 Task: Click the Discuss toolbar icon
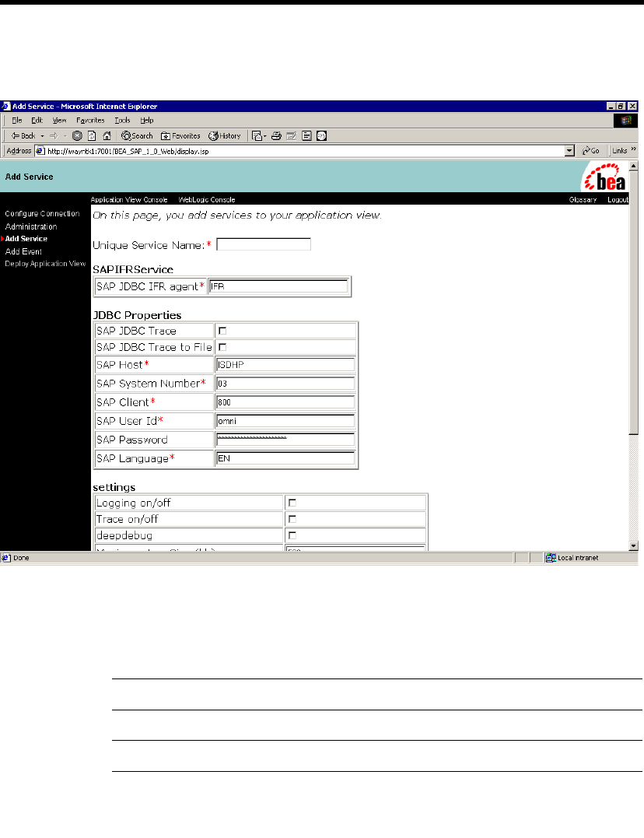306,135
